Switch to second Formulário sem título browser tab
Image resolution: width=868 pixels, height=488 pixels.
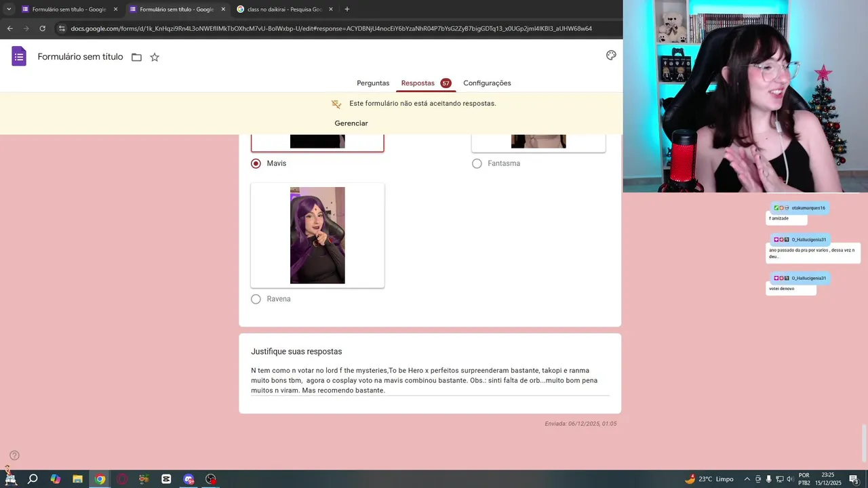[x=176, y=9]
